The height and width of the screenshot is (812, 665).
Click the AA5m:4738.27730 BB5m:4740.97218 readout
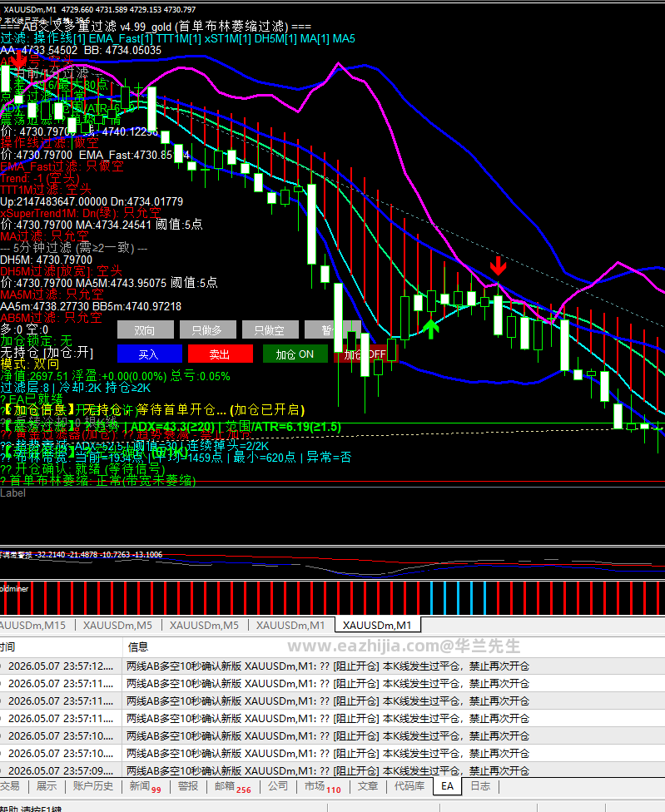pos(91,306)
